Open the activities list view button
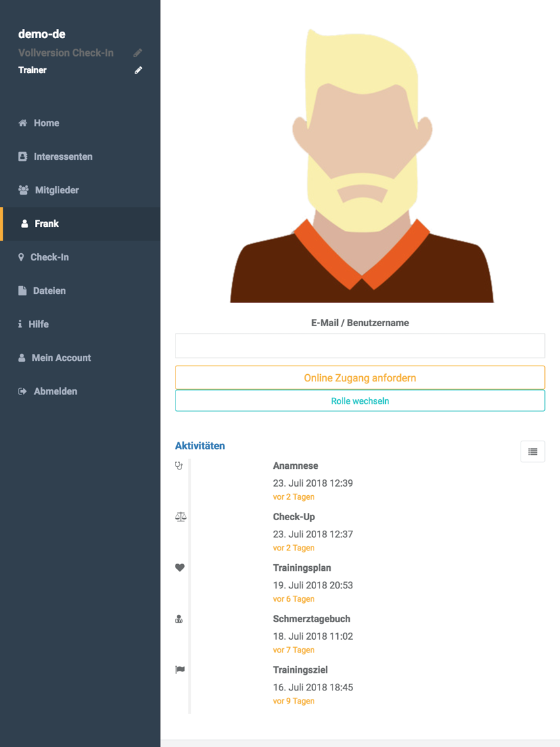Image resolution: width=560 pixels, height=747 pixels. point(532,452)
